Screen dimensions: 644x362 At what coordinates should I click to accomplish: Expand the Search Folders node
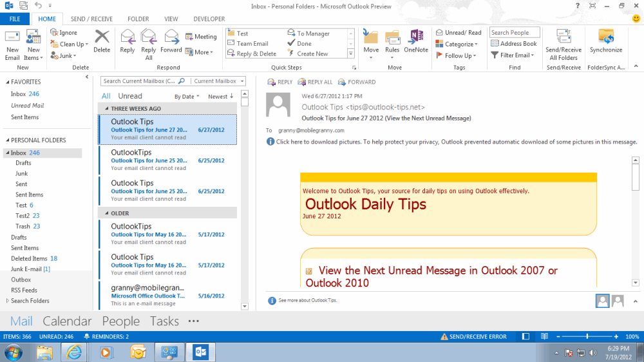click(7, 301)
